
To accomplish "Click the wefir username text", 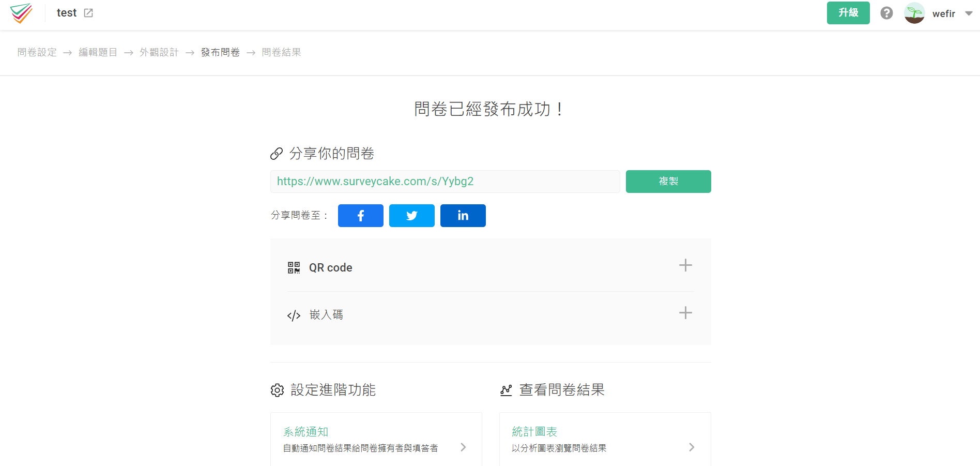I will coord(944,14).
